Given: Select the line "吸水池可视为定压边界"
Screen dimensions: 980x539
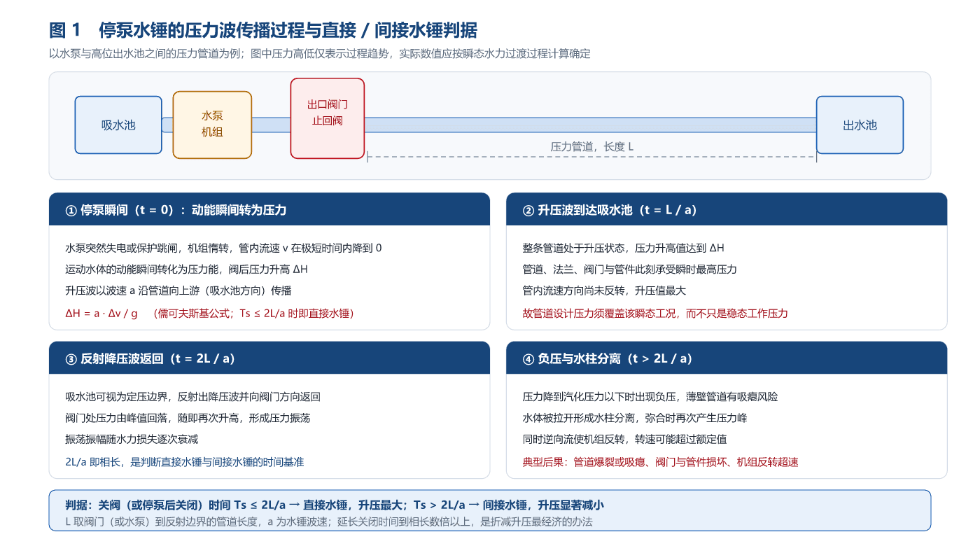Looking at the screenshot, I should (193, 396).
